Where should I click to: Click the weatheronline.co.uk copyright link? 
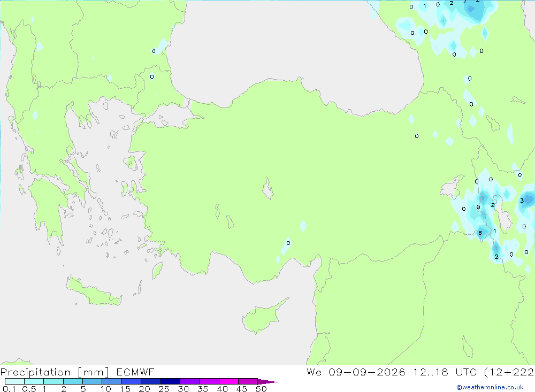pos(490,387)
